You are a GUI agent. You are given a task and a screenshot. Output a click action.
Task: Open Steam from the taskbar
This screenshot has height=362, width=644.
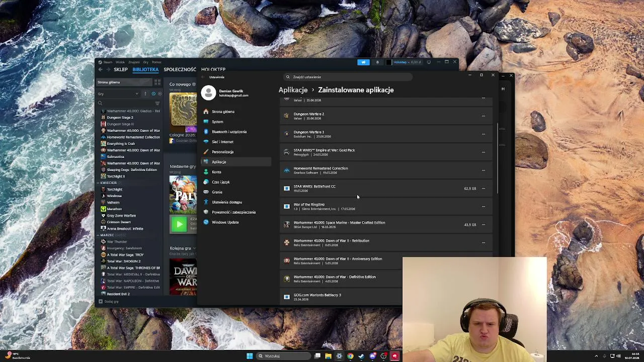pyautogui.click(x=361, y=356)
